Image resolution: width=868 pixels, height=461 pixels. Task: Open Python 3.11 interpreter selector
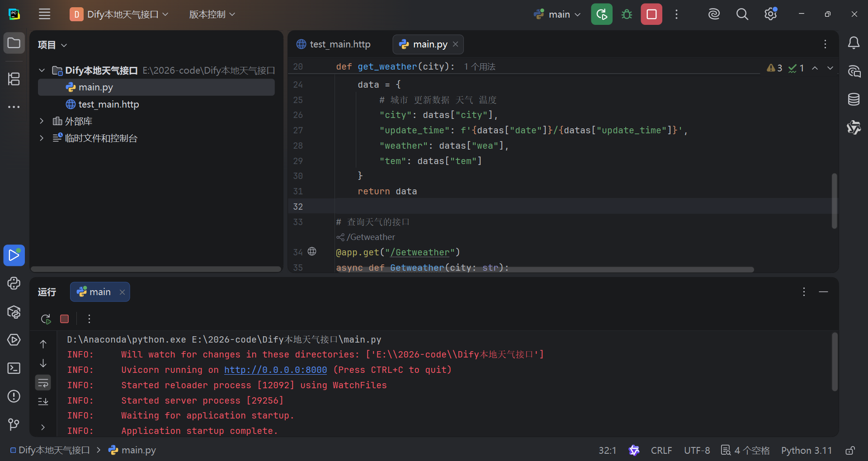point(807,451)
